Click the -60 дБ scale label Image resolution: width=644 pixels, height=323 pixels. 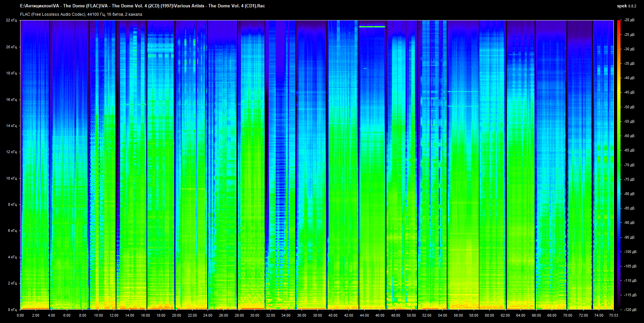click(x=629, y=136)
